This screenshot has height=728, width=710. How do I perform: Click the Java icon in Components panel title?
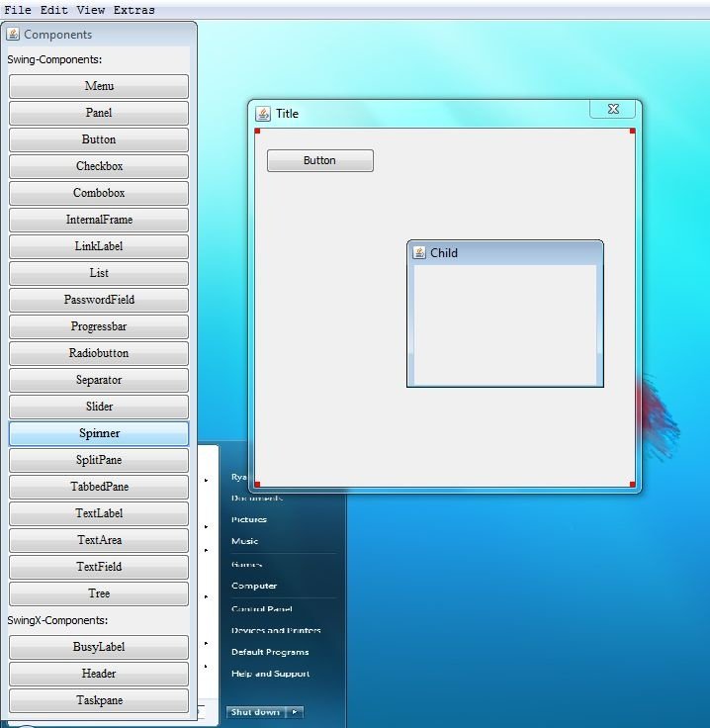(x=13, y=34)
